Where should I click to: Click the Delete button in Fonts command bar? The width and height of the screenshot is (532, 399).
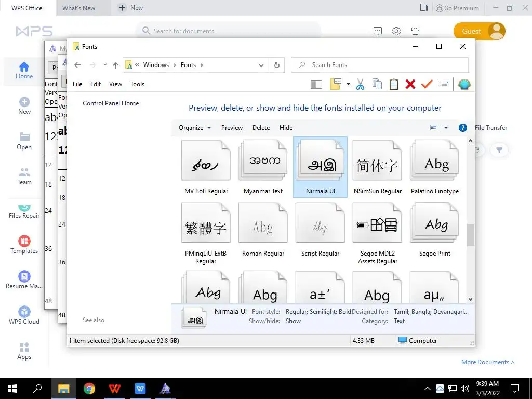coord(261,128)
